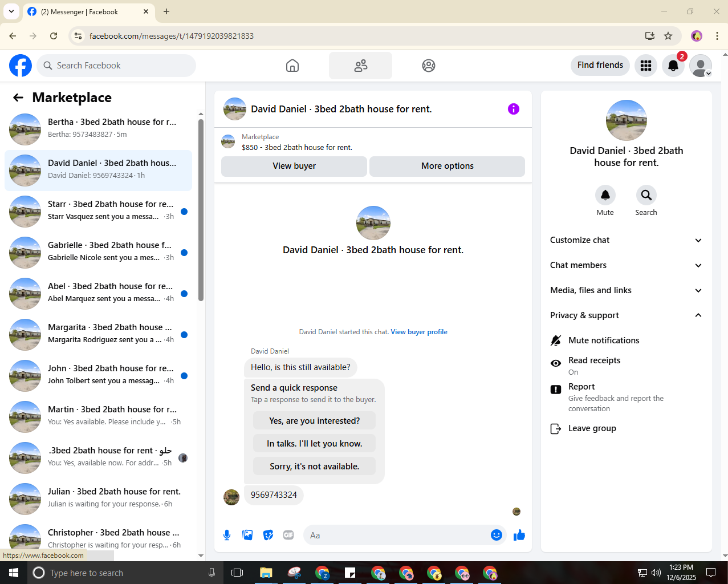
Task: Open Starr Vasquez's unread conversation
Action: tap(98, 212)
